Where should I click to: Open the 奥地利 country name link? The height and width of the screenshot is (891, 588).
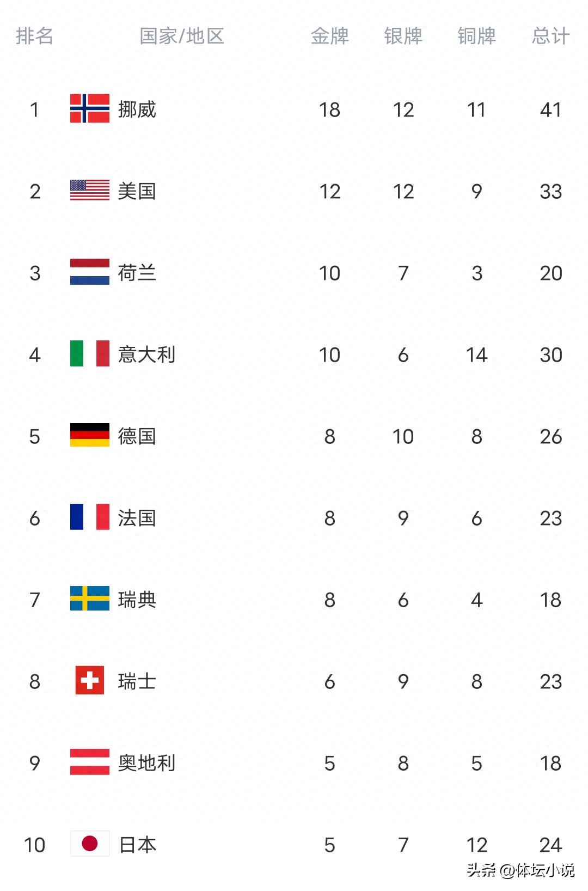point(146,763)
